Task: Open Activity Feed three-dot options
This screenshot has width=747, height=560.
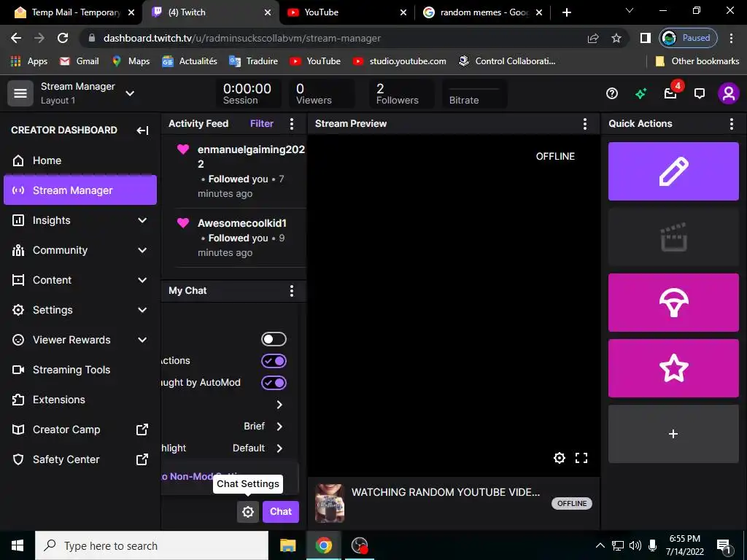Action: point(292,124)
